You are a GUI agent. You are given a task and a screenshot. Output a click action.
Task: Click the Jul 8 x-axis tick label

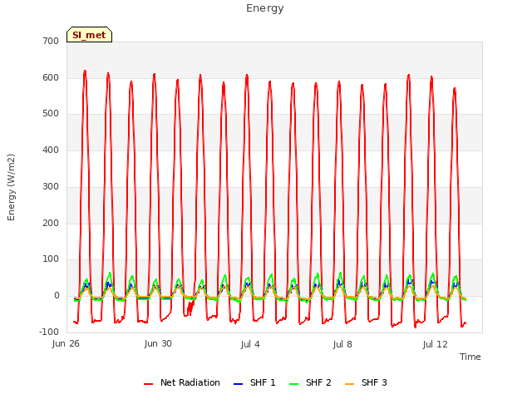point(342,344)
